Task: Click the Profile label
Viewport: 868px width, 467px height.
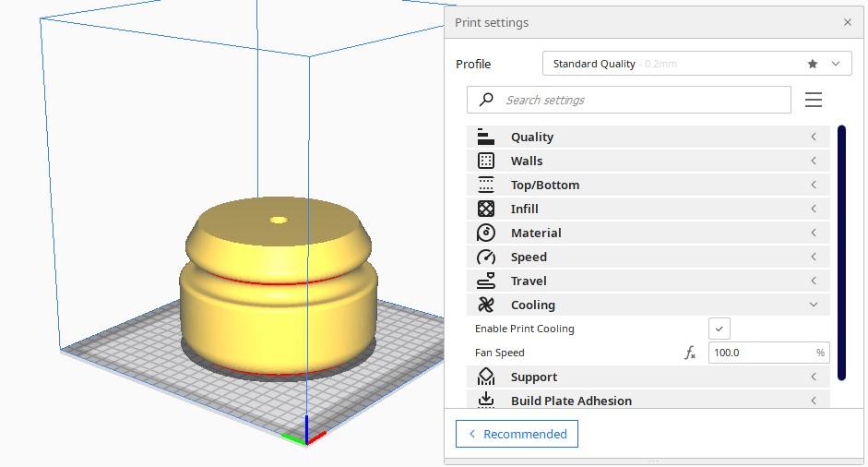Action: click(473, 65)
